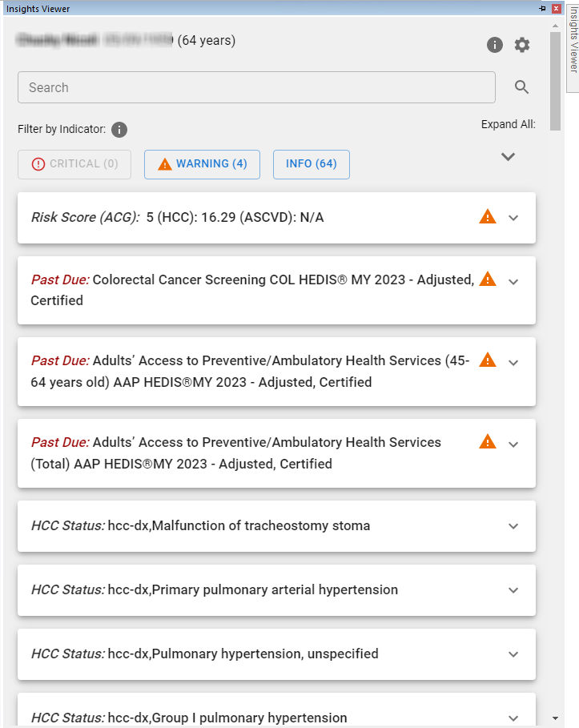Focus the Search input field

point(256,87)
